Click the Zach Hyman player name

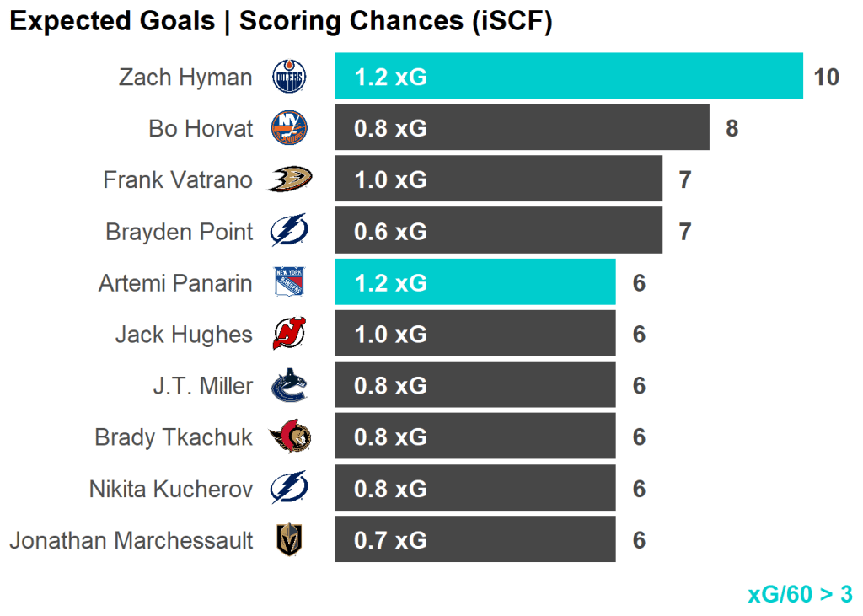click(x=185, y=78)
